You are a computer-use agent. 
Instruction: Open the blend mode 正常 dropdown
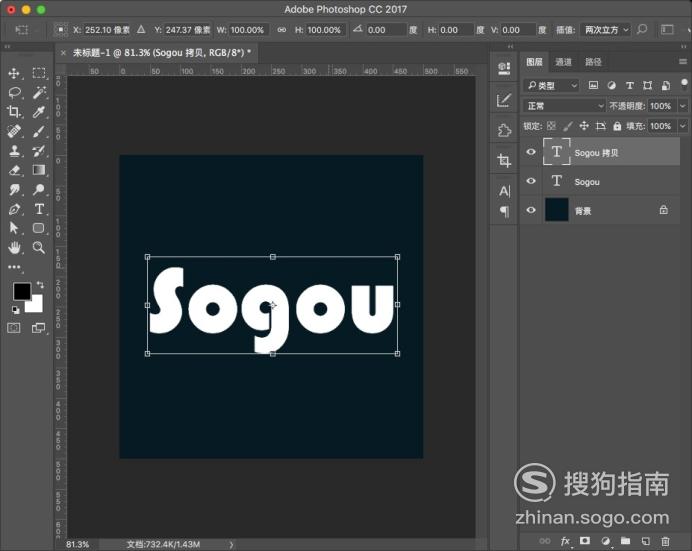tap(564, 106)
